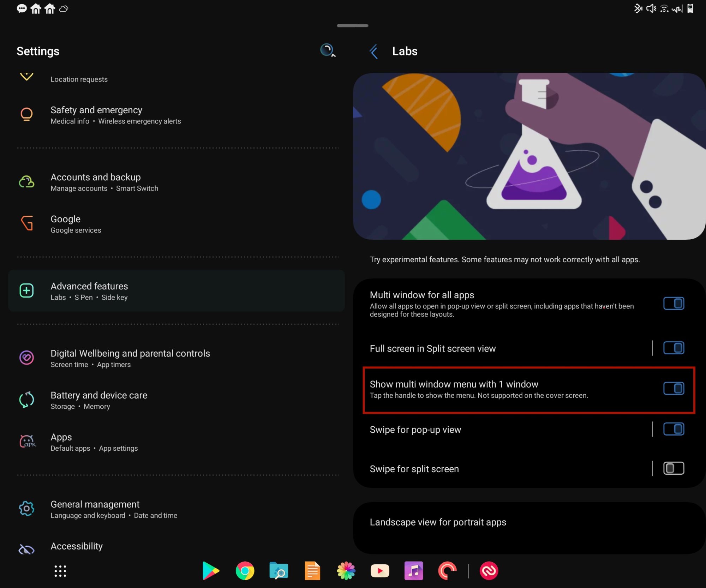Tap the Advanced features plus icon
This screenshot has width=706, height=588.
[x=26, y=290]
